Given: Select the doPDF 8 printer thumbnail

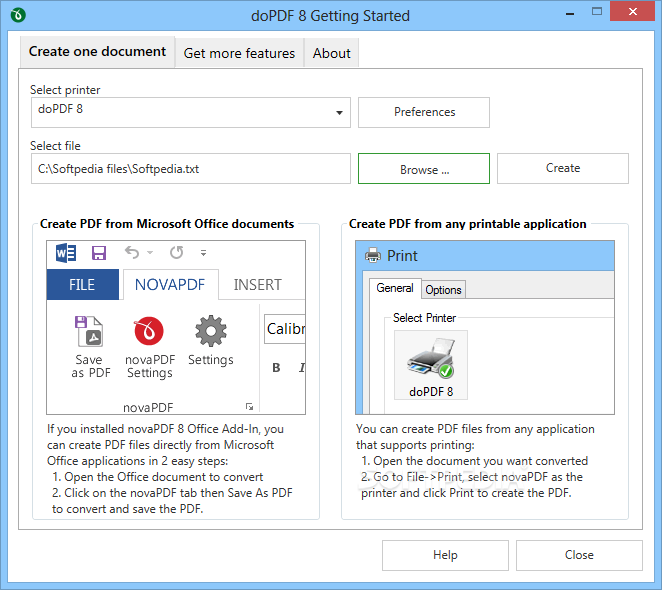Looking at the screenshot, I should pyautogui.click(x=431, y=365).
